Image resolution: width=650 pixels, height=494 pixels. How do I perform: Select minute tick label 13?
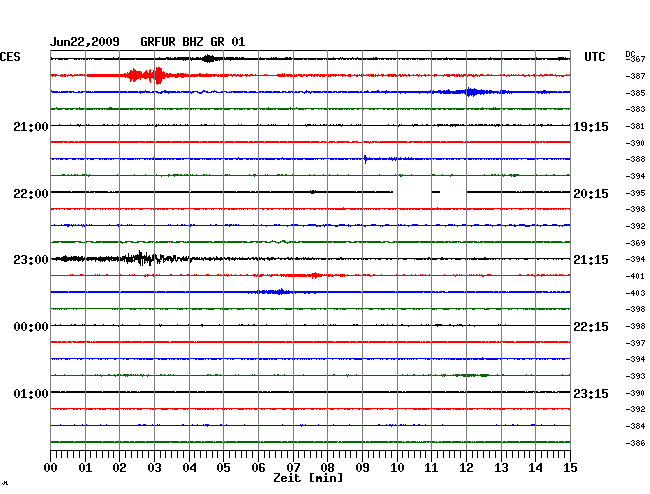(x=501, y=467)
